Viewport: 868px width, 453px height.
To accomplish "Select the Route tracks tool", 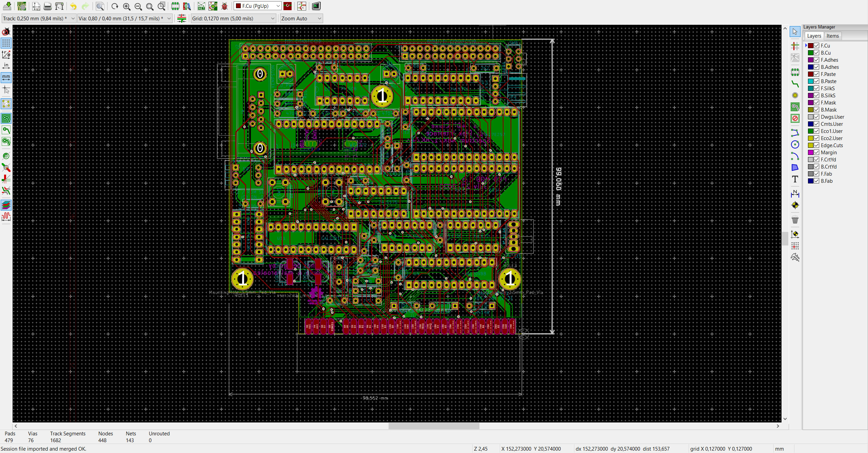I will [x=795, y=84].
